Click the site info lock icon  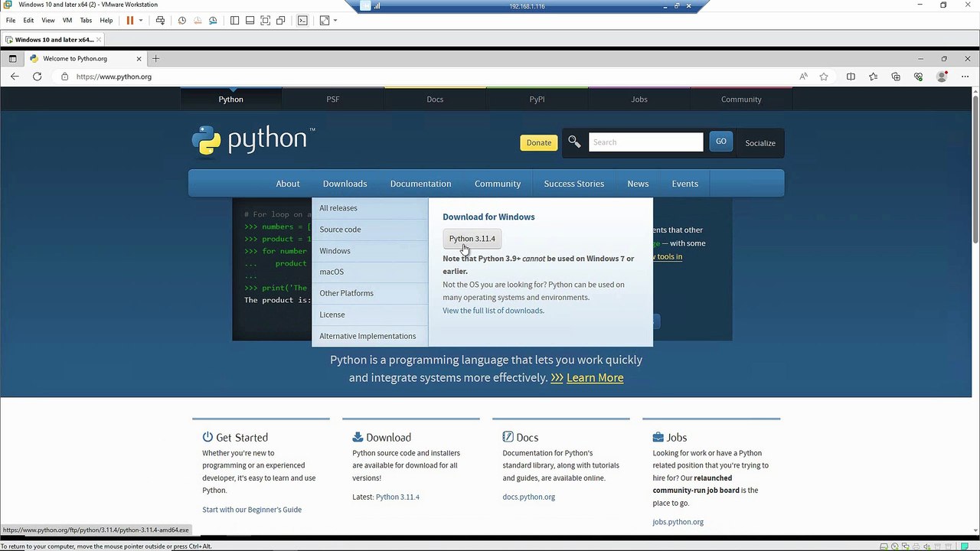click(64, 77)
